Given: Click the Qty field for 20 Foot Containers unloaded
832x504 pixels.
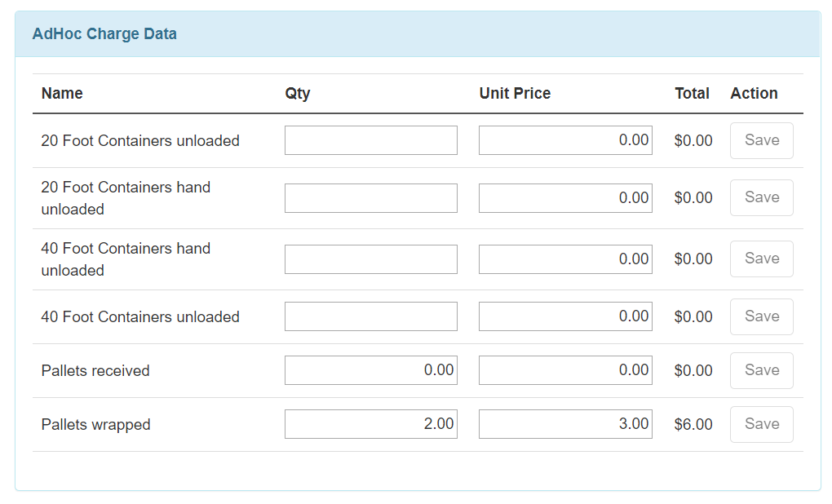Looking at the screenshot, I should click(370, 139).
